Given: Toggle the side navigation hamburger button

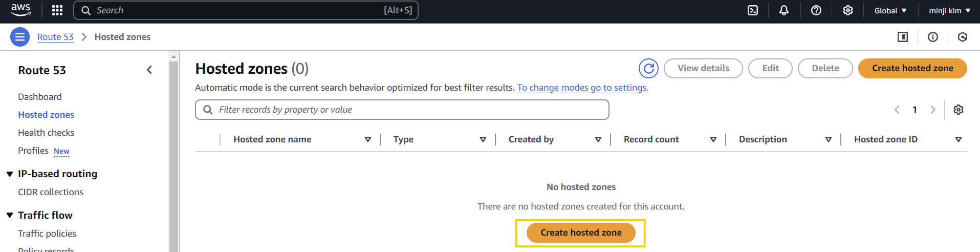Looking at the screenshot, I should (x=20, y=37).
